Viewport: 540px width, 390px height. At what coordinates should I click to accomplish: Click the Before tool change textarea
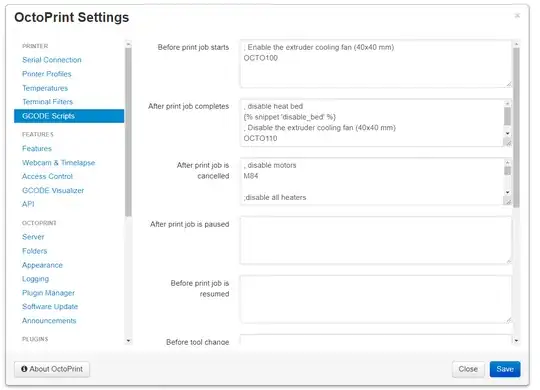point(376,339)
